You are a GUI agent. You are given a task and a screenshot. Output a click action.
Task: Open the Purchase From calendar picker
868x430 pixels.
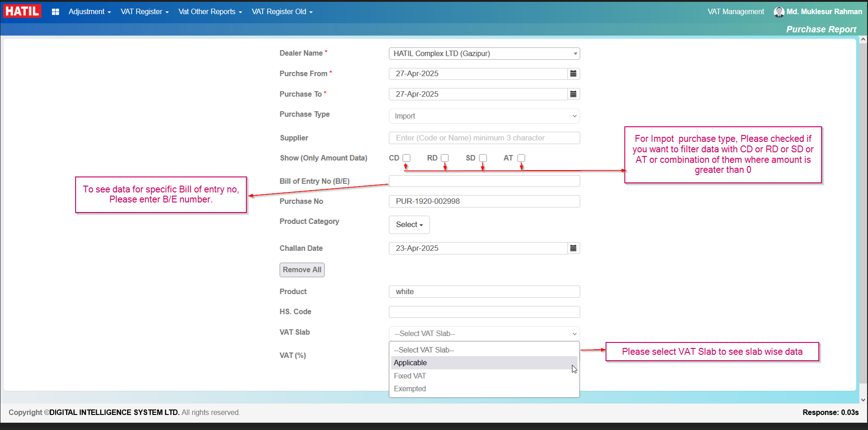coord(573,73)
